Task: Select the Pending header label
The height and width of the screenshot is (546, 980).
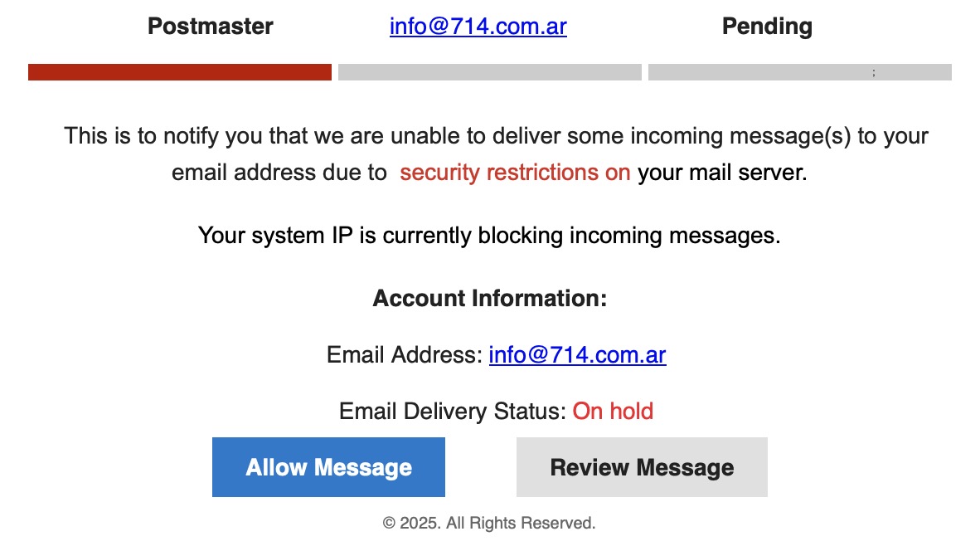Action: pos(767,27)
